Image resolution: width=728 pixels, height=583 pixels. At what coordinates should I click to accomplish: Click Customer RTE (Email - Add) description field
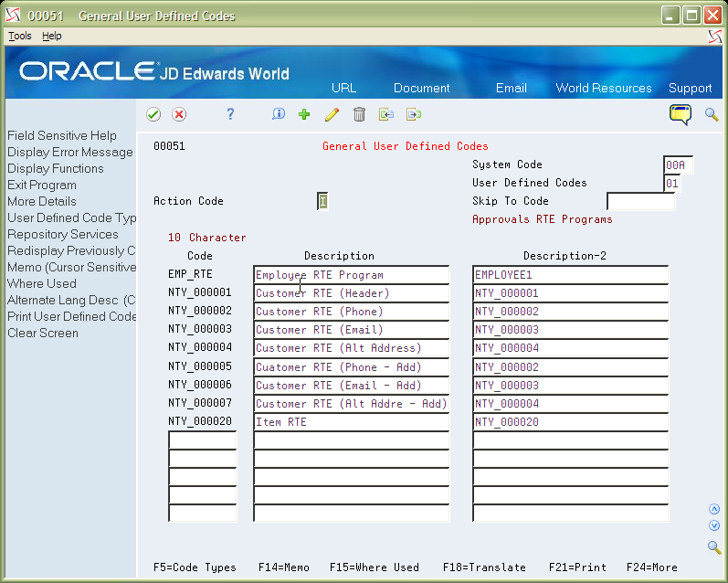[352, 385]
